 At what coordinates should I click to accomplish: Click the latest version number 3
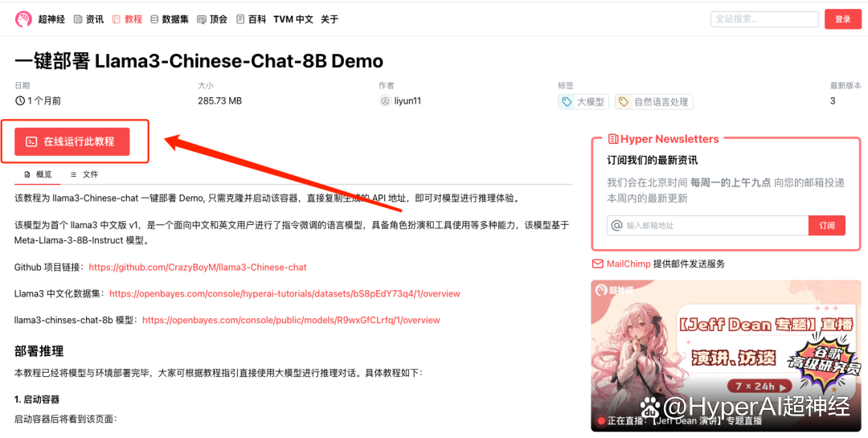[x=833, y=101]
